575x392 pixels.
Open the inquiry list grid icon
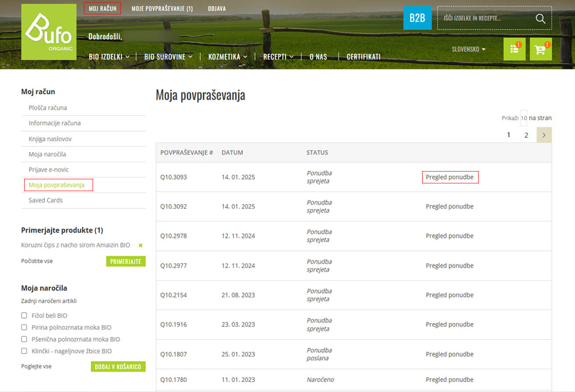pos(514,50)
